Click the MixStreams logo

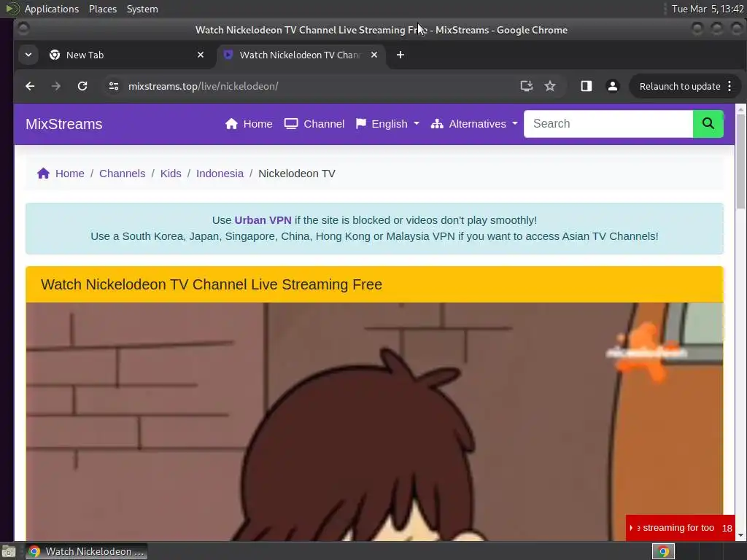(x=64, y=124)
